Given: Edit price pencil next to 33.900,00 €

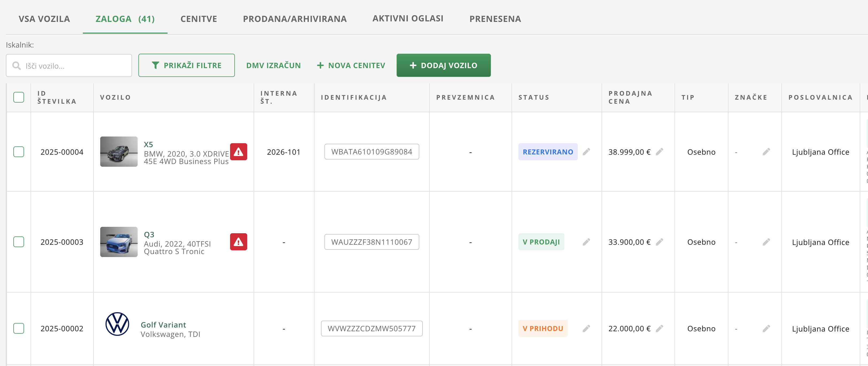Looking at the screenshot, I should (659, 242).
